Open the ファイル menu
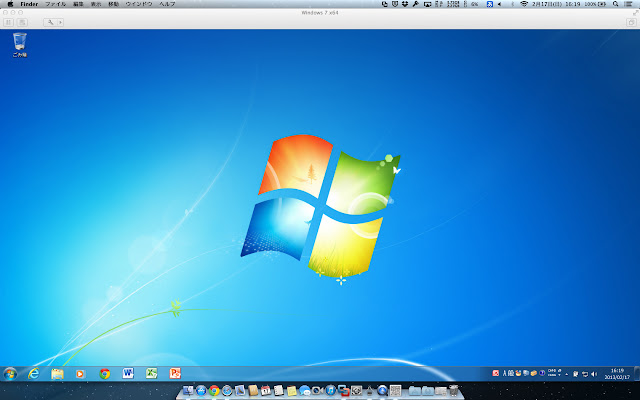 pos(55,4)
